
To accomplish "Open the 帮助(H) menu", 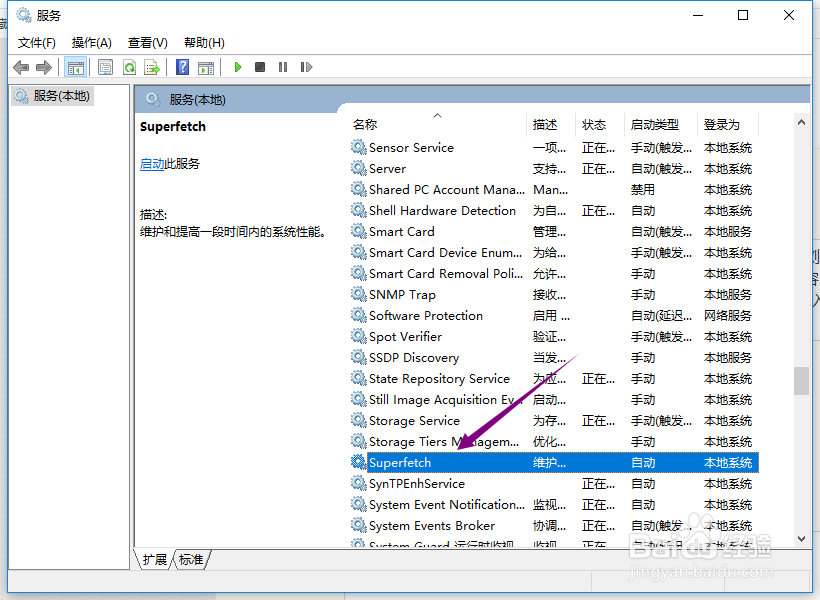I will point(204,43).
